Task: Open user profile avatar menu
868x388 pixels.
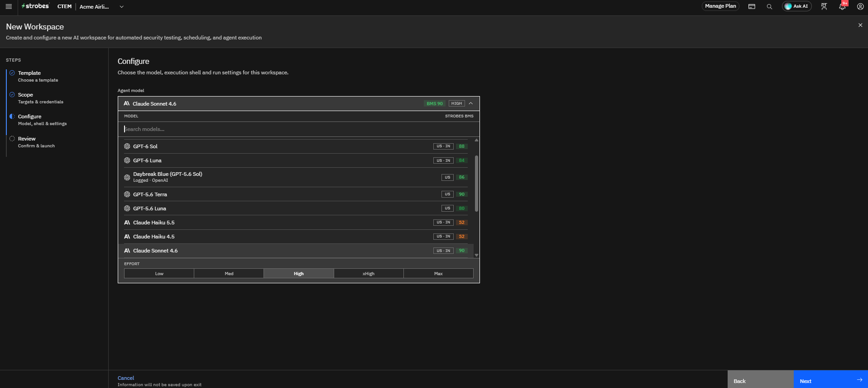Action: point(860,6)
